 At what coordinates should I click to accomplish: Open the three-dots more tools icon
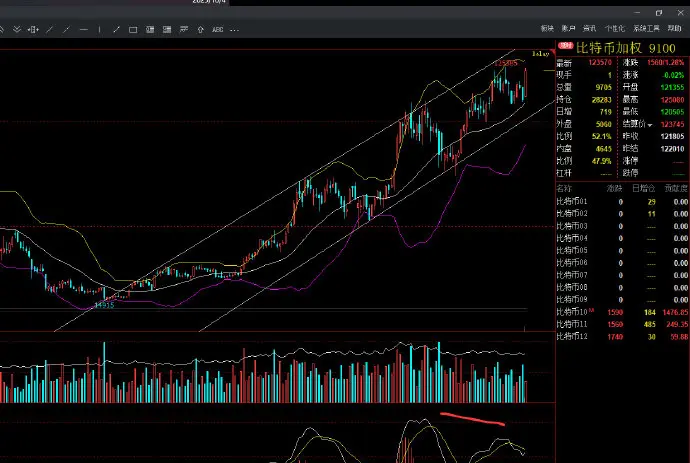tap(235, 30)
